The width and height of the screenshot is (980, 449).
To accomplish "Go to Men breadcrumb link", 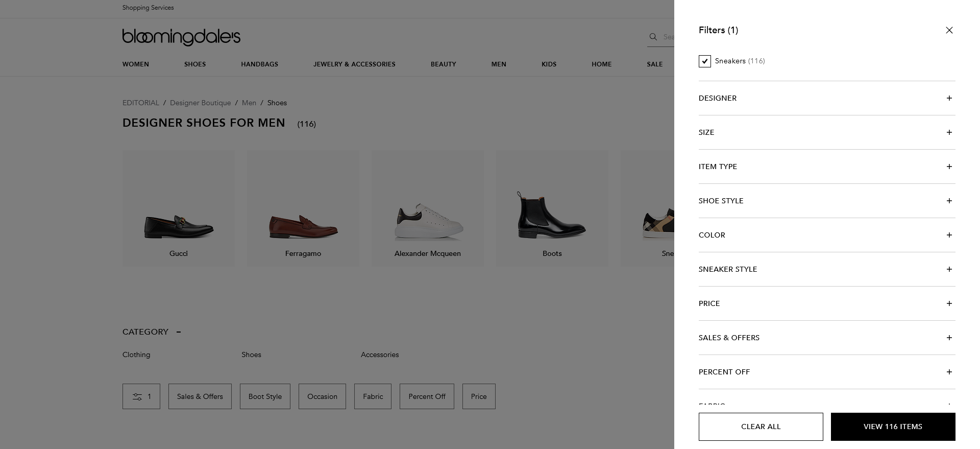I will (249, 103).
